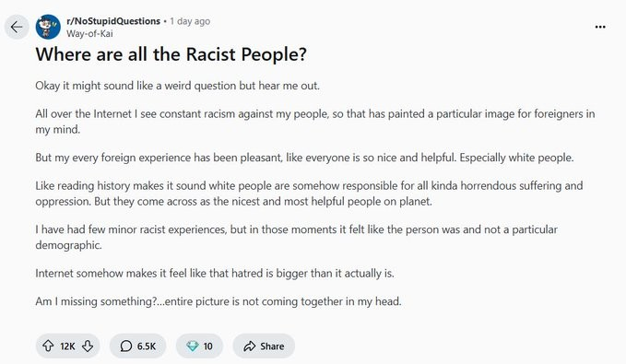Click the '1 day ago' timestamp
This screenshot has width=626, height=364.
click(190, 21)
